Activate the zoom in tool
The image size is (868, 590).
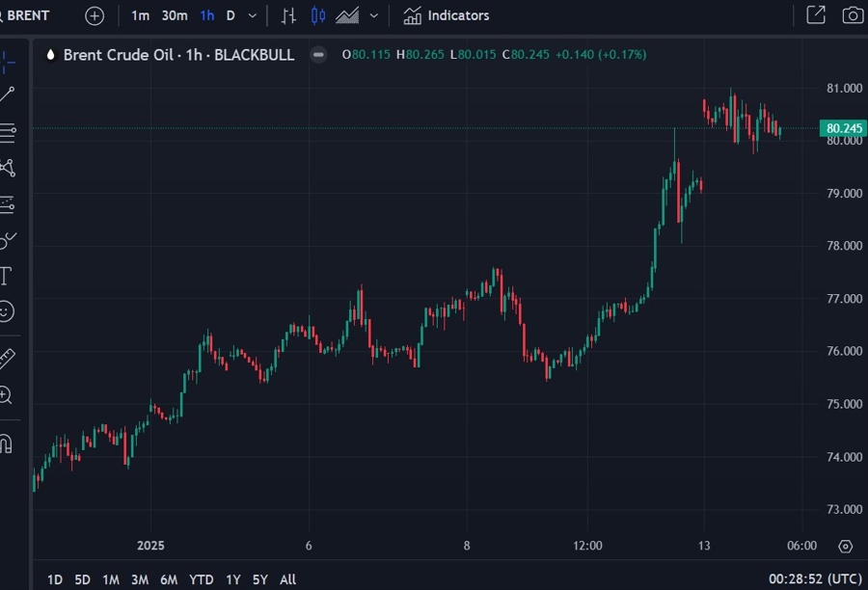[x=6, y=395]
